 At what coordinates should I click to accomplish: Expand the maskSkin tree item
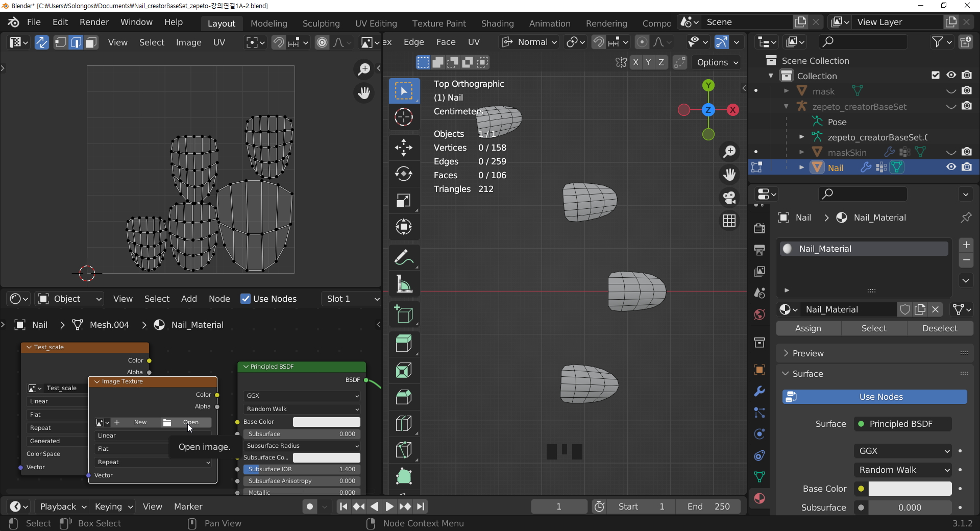pos(801,152)
